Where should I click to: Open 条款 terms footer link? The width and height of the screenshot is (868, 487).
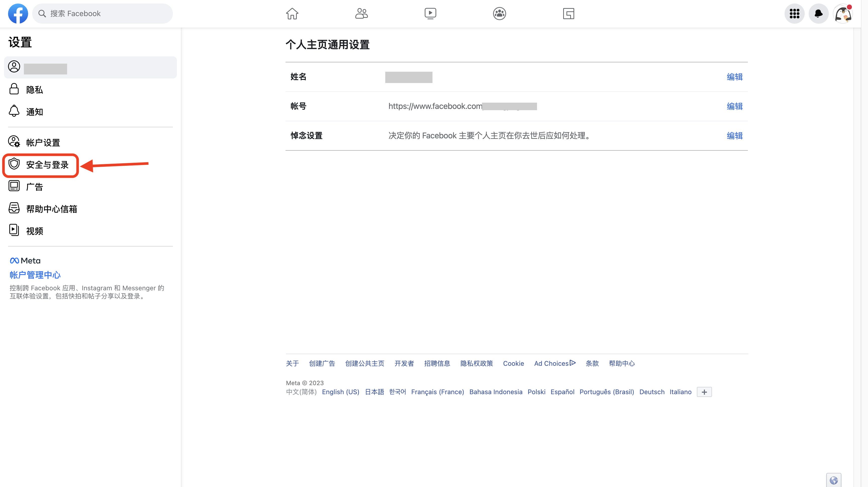[x=592, y=363]
